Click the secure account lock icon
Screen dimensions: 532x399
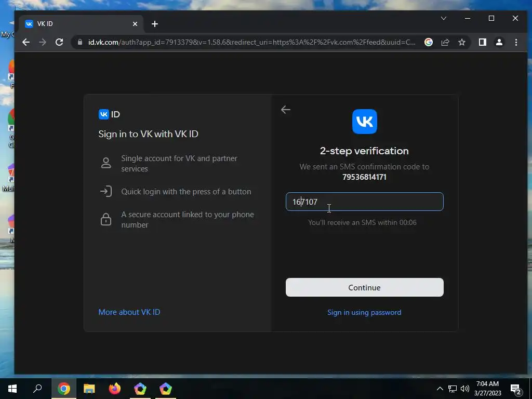click(x=106, y=219)
